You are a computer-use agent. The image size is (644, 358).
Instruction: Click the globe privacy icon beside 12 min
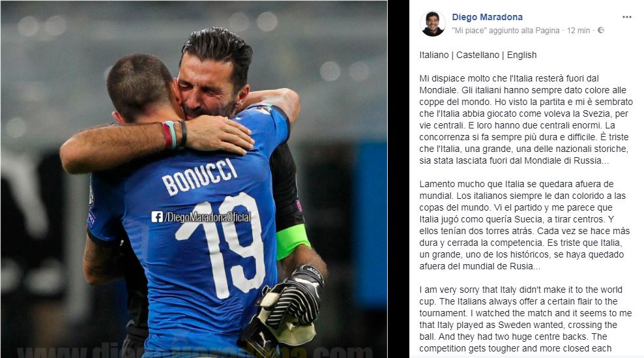601,30
